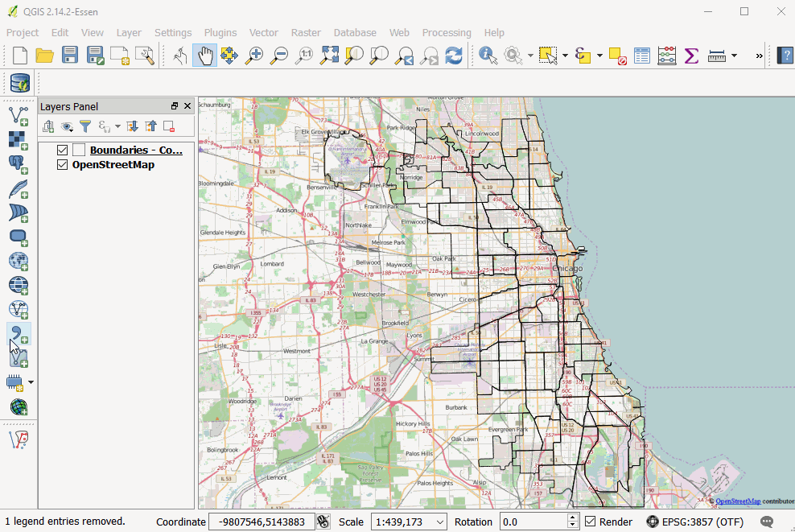The image size is (795, 532).
Task: Show statistical summary with the sigma icon
Action: 691,56
